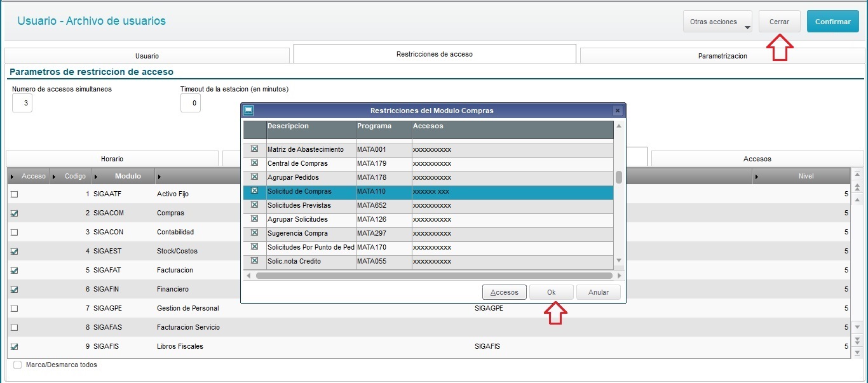The image size is (868, 383).
Task: Click the Nivel column header arrow
Action: [757, 176]
